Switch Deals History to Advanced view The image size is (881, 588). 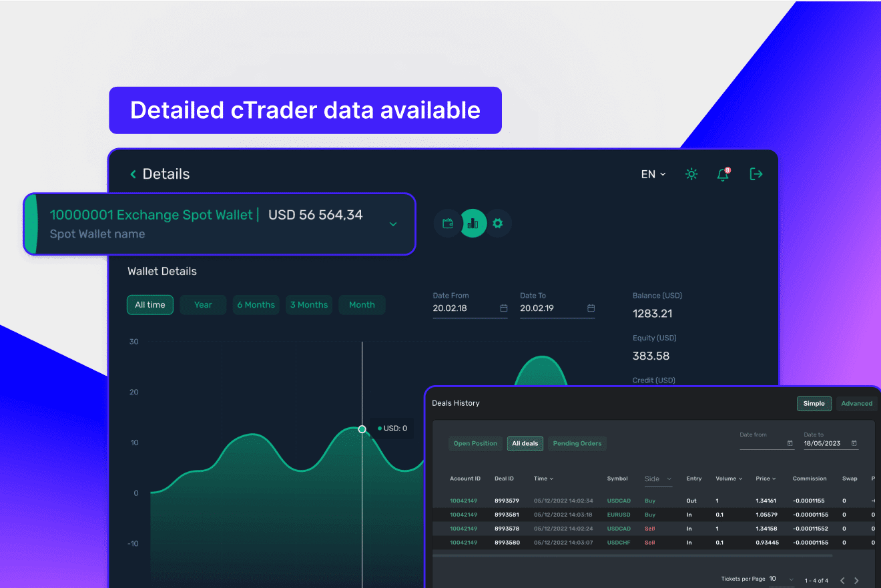pos(856,403)
